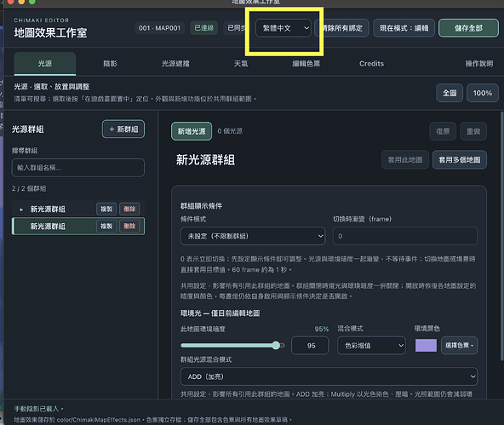Open the 操作說明 tab

click(479, 64)
